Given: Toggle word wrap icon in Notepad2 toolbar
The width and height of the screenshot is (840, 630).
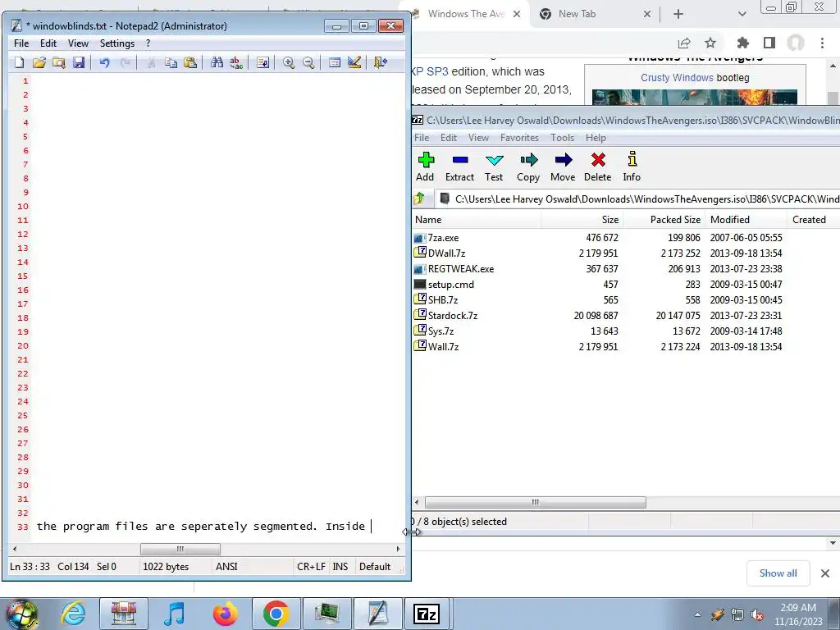Looking at the screenshot, I should (x=262, y=62).
